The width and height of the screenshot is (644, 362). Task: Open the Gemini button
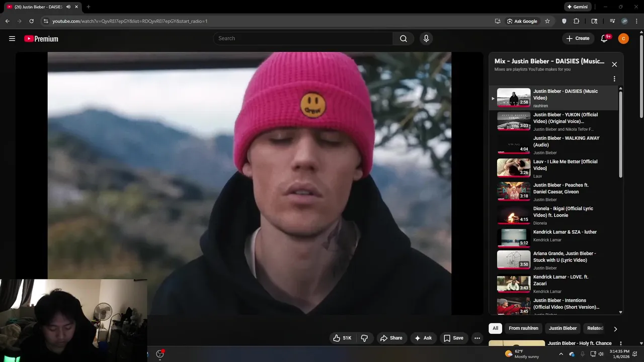(578, 7)
